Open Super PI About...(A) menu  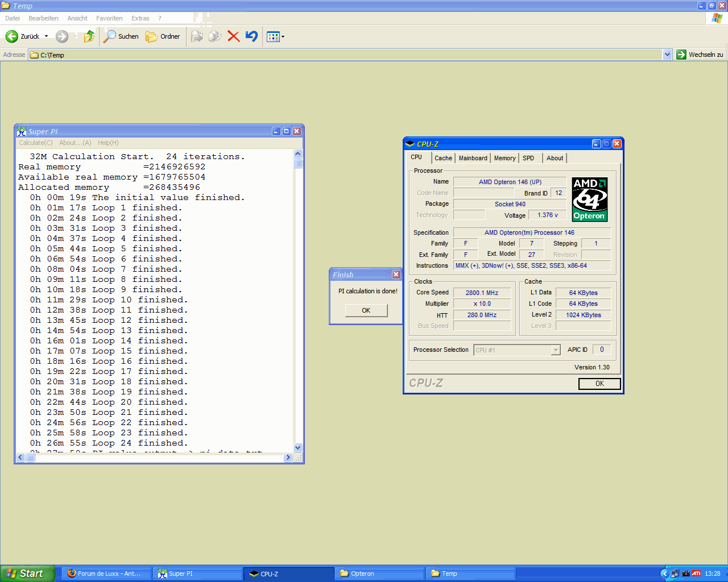click(x=75, y=143)
